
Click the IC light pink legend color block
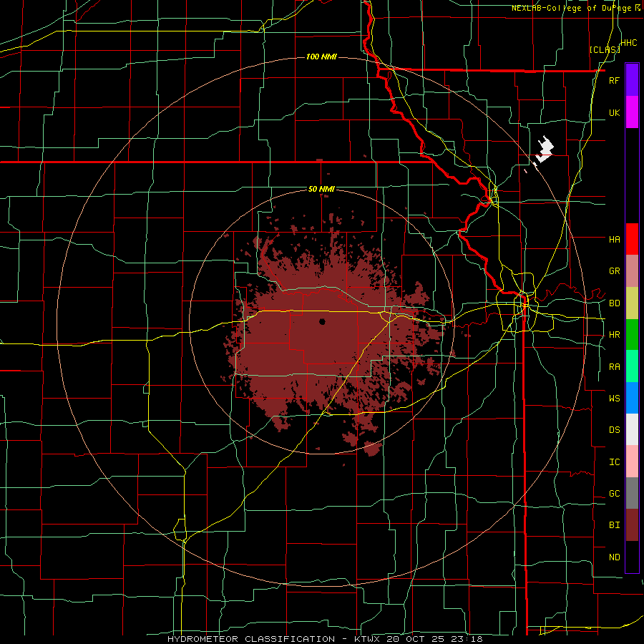tap(632, 462)
